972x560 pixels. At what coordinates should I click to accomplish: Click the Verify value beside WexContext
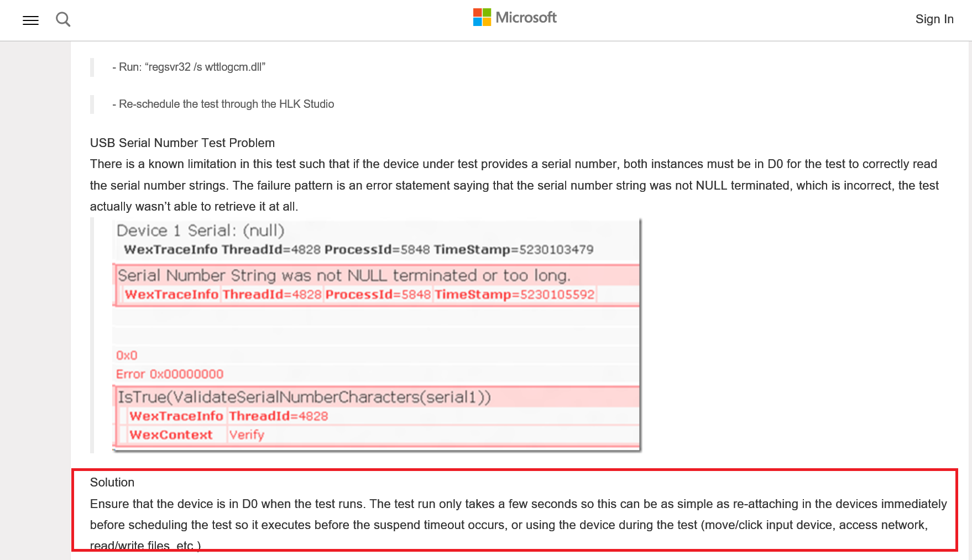click(247, 435)
